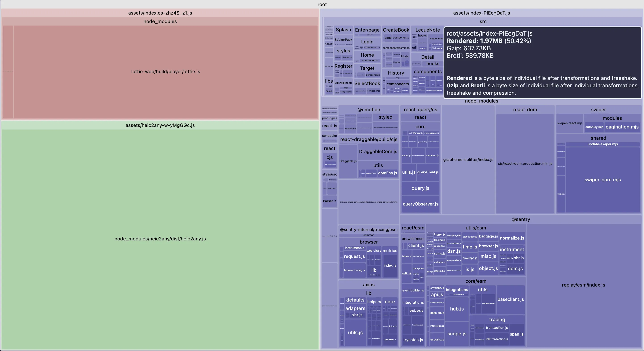Click the browser-image-compression.mjs block

[369, 202]
